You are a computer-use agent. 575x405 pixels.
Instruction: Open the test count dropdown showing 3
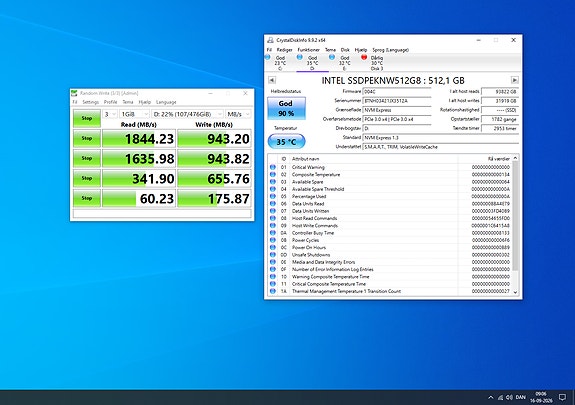[x=110, y=114]
